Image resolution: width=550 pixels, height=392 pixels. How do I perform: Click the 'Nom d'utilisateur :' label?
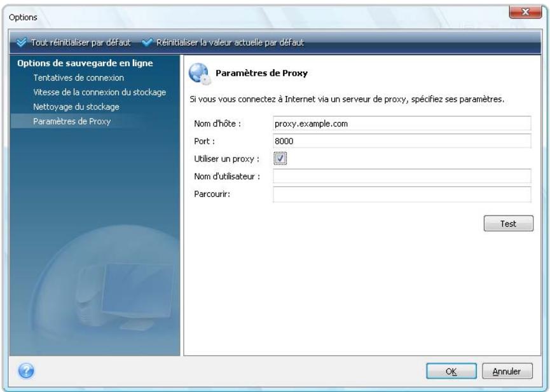click(227, 177)
